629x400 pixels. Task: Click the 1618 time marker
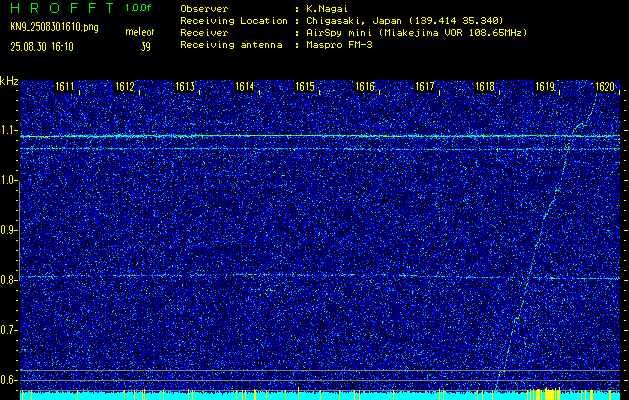point(485,87)
